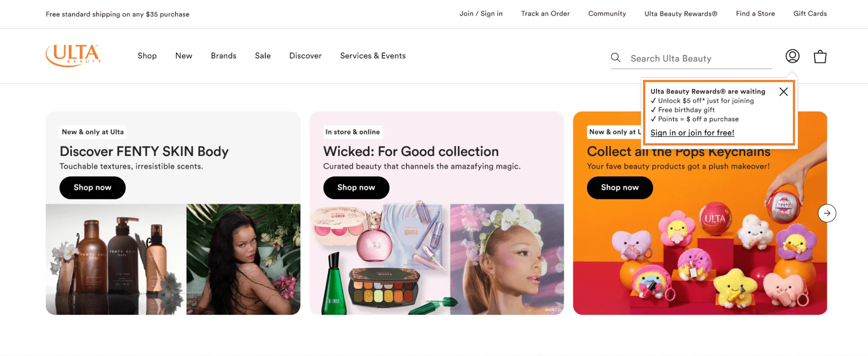This screenshot has width=868, height=356.
Task: Open the Discover dropdown
Action: [305, 56]
